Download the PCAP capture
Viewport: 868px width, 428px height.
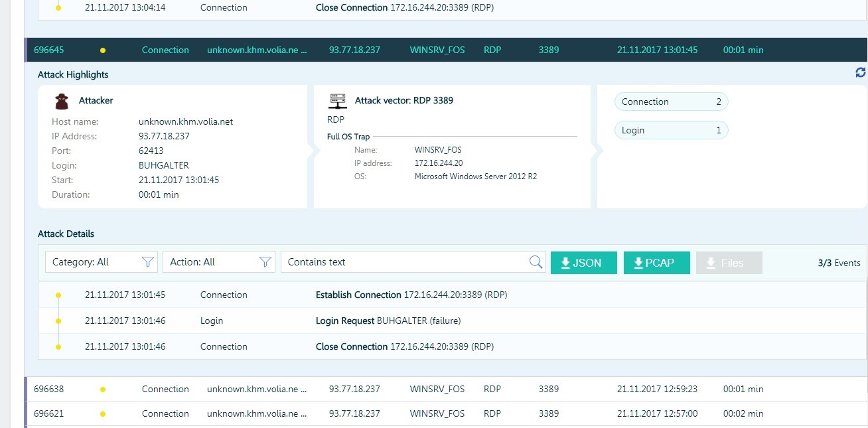pyautogui.click(x=656, y=263)
